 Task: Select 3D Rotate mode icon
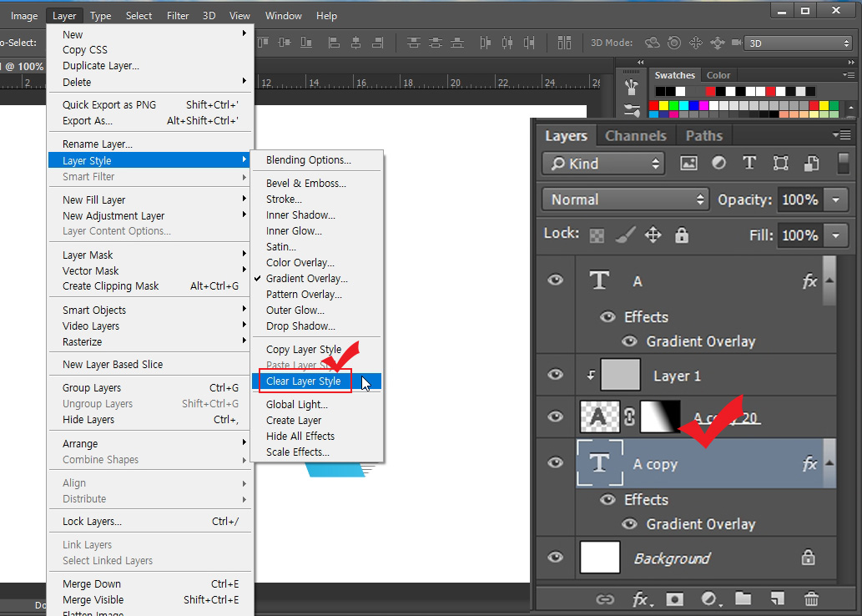(652, 43)
